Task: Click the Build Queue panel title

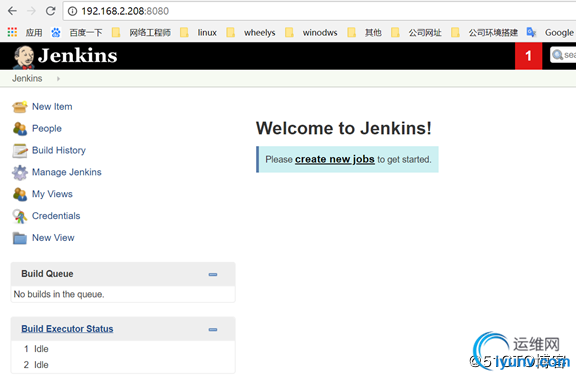Action: click(47, 274)
